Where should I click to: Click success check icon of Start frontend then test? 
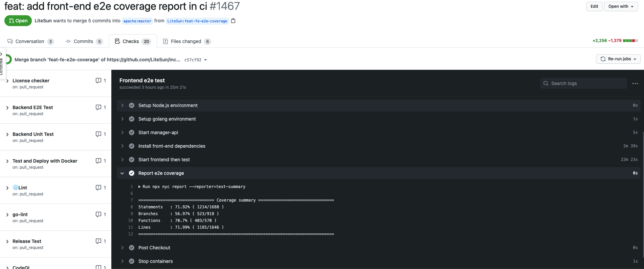point(132,160)
